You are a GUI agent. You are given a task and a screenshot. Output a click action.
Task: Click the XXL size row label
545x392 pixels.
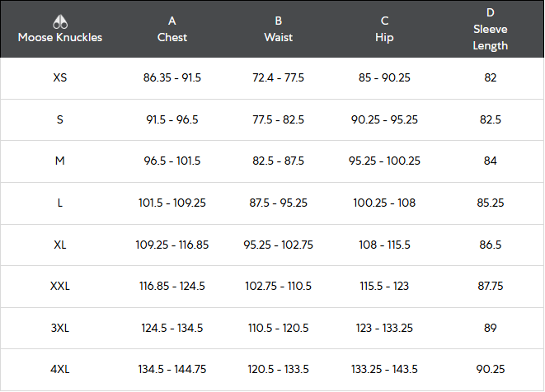(60, 287)
